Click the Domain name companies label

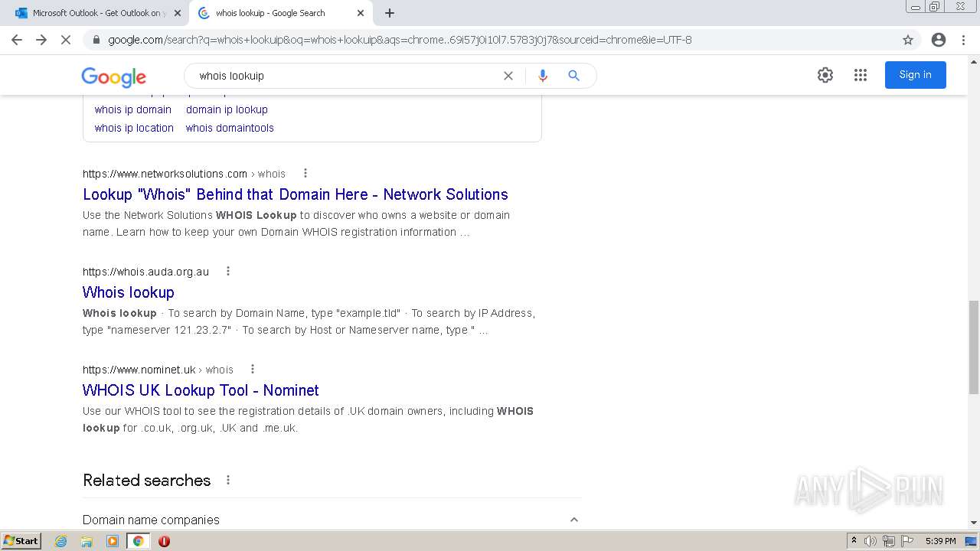pos(151,520)
